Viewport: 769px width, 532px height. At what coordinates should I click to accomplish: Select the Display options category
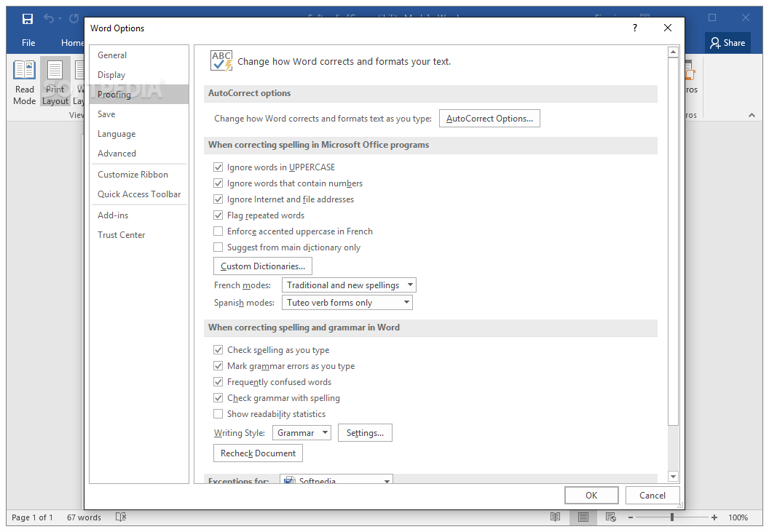coord(139,75)
